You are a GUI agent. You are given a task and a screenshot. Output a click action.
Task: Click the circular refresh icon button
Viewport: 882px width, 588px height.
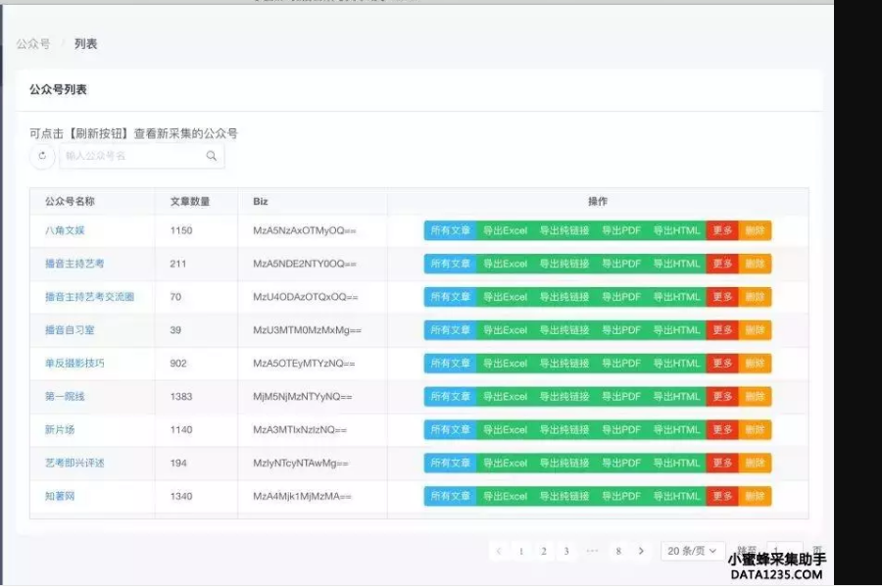click(x=42, y=156)
